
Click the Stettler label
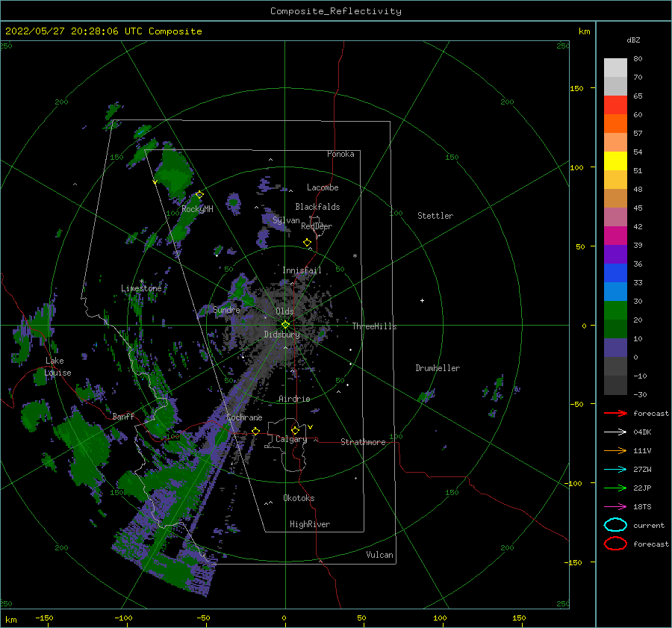(x=435, y=216)
